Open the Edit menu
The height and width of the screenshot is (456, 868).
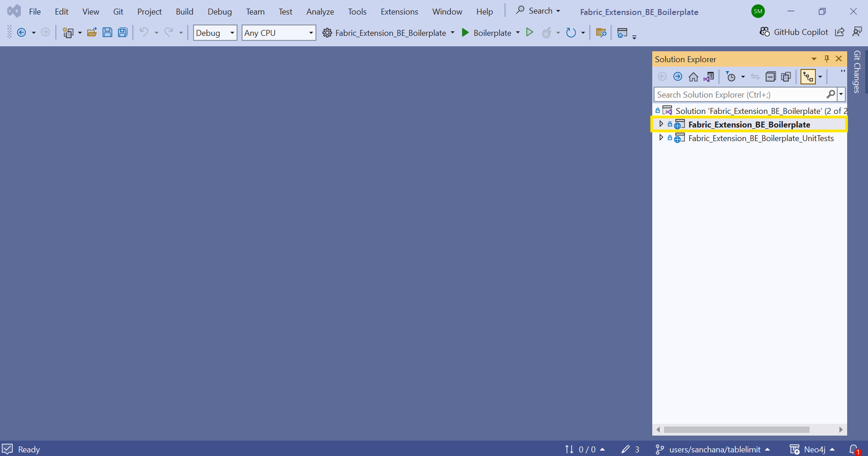pos(62,11)
